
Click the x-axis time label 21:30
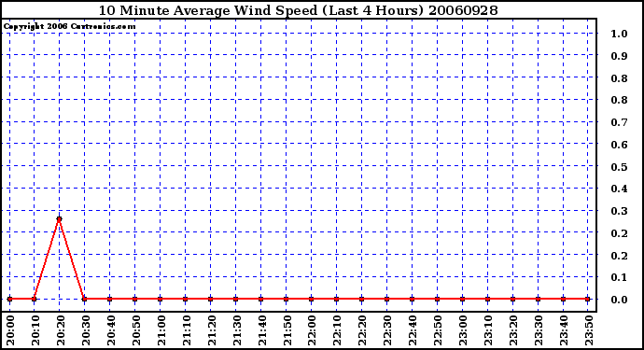tap(236, 330)
